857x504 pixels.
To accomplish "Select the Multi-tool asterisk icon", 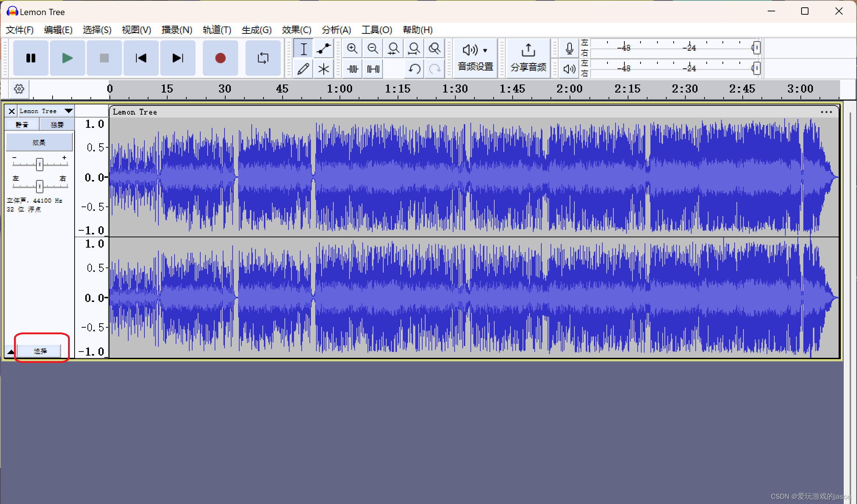I will coord(324,69).
